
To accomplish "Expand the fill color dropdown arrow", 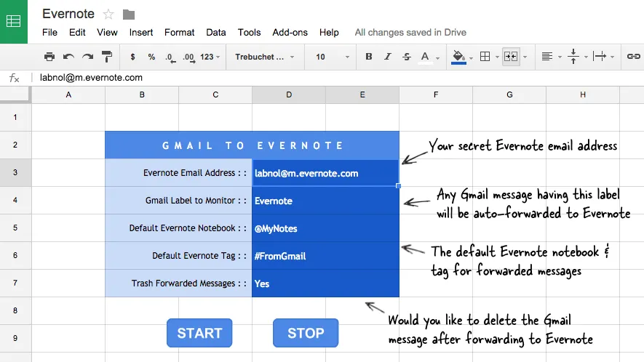I will pos(471,58).
